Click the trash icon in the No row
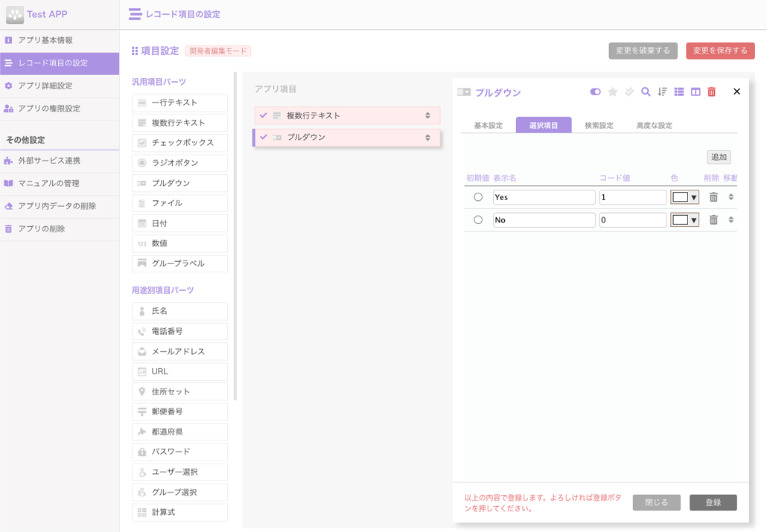767x532 pixels. coord(713,220)
